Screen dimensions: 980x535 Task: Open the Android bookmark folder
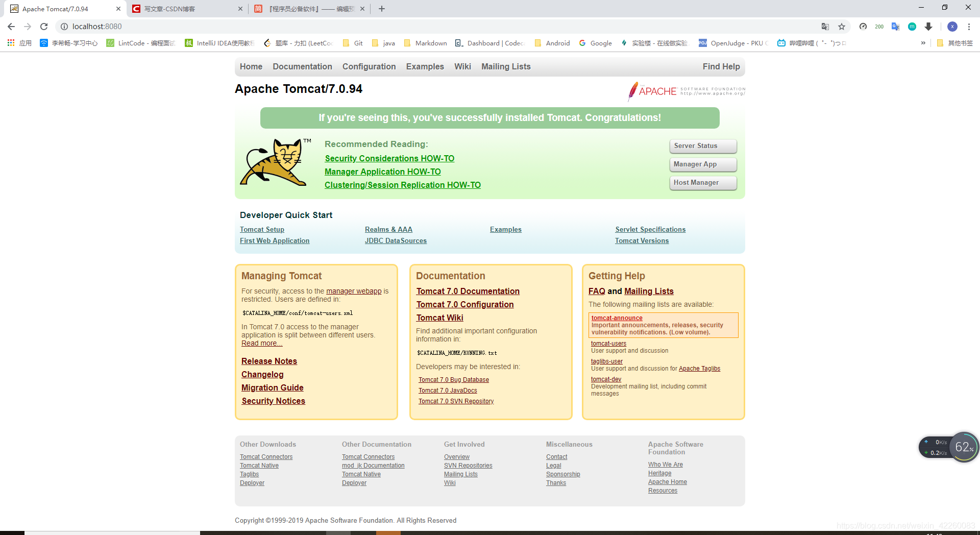click(x=552, y=43)
